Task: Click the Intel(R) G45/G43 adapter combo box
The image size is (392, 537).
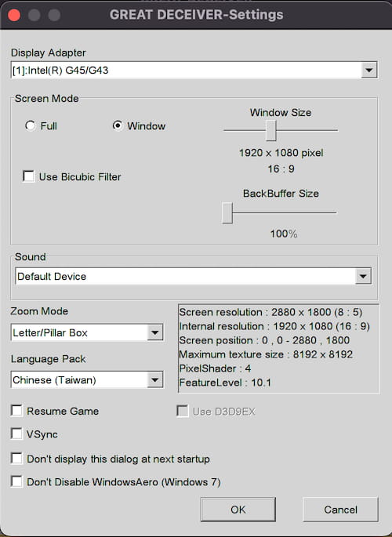Action: (x=194, y=71)
